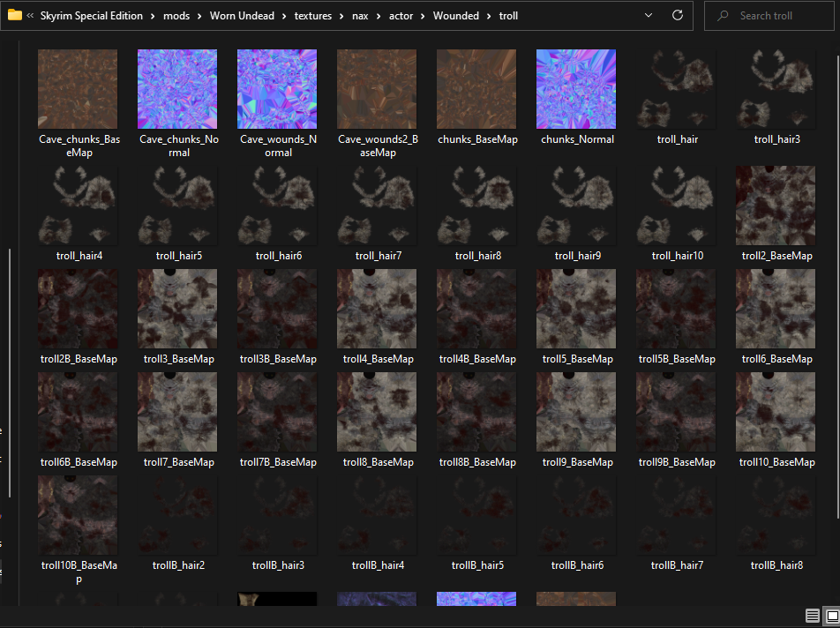
Task: Go to Worn Undead breadcrumb folder
Action: tap(242, 16)
